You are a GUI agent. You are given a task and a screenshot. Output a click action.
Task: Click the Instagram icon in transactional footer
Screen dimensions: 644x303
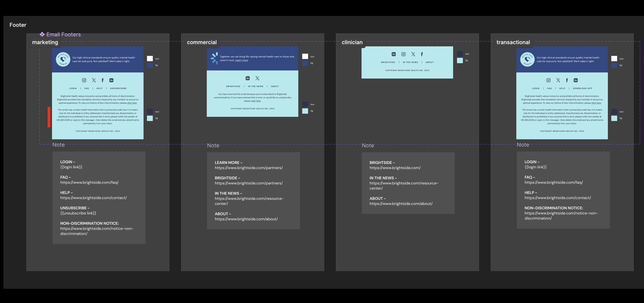pyautogui.click(x=548, y=80)
